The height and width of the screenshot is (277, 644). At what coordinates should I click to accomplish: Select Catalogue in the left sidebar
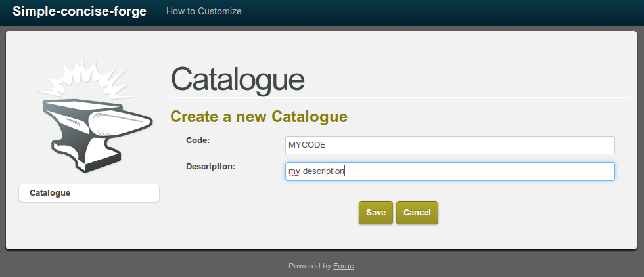(x=89, y=193)
